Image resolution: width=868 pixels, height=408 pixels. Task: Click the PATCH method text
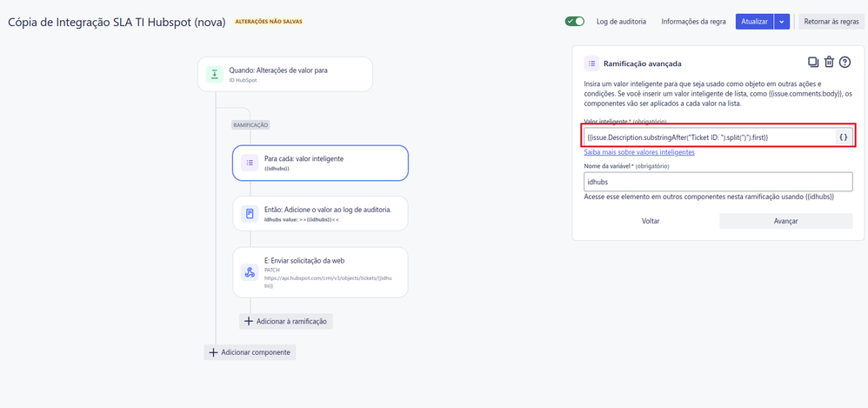click(x=272, y=269)
